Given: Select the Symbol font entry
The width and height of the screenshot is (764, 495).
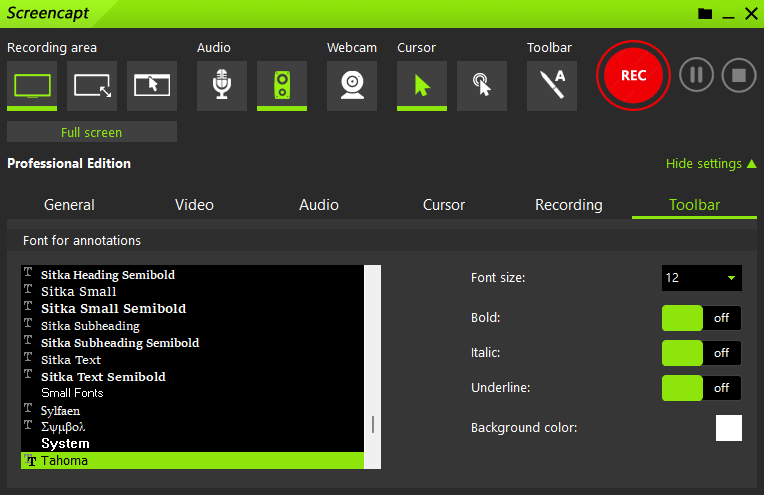Looking at the screenshot, I should pyautogui.click(x=192, y=427).
